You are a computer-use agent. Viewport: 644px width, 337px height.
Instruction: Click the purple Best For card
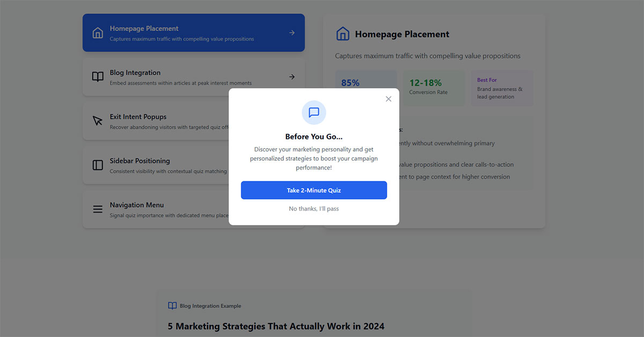(x=502, y=88)
